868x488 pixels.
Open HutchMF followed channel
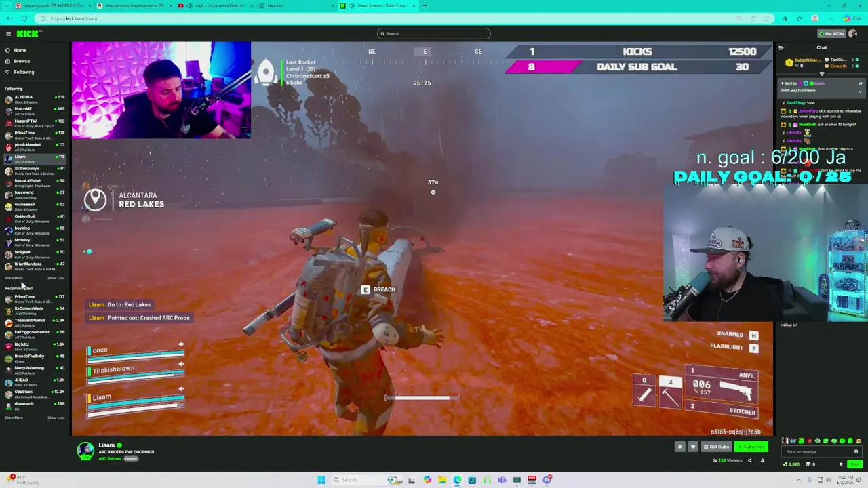click(34, 111)
